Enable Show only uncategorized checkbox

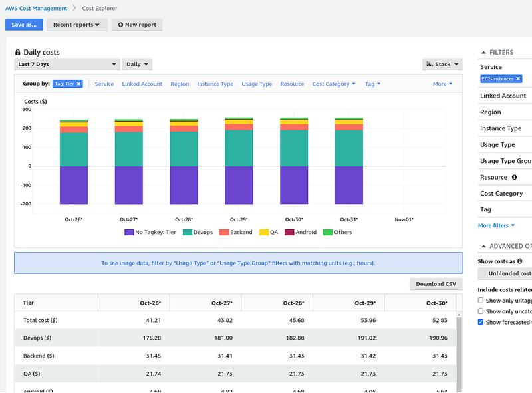click(x=480, y=311)
